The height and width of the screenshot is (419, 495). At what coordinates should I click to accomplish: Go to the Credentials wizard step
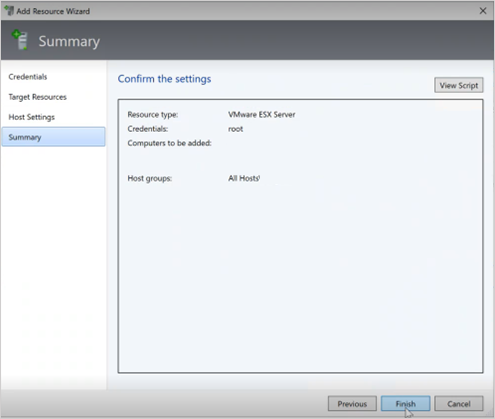tap(28, 77)
